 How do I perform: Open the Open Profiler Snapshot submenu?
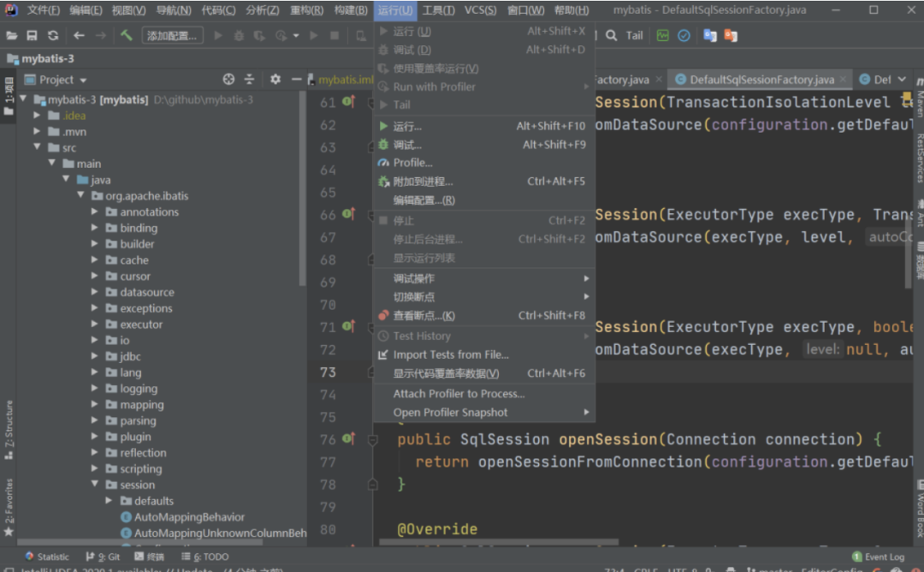(484, 412)
